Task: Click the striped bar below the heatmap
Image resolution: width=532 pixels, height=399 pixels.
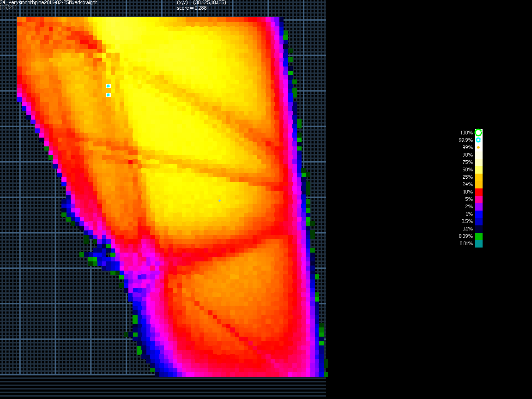Action: 163,387
